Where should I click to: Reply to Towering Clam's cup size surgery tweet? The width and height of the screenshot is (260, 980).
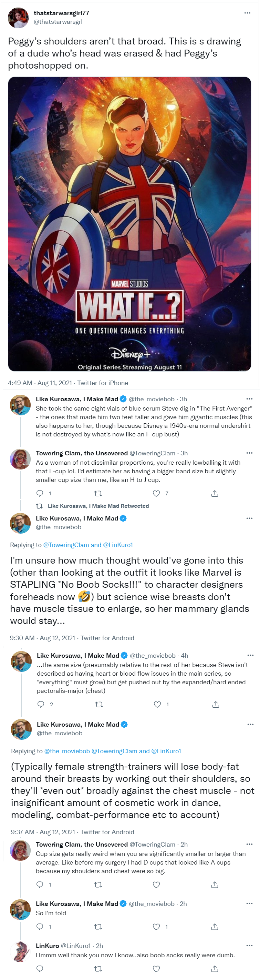(40, 885)
